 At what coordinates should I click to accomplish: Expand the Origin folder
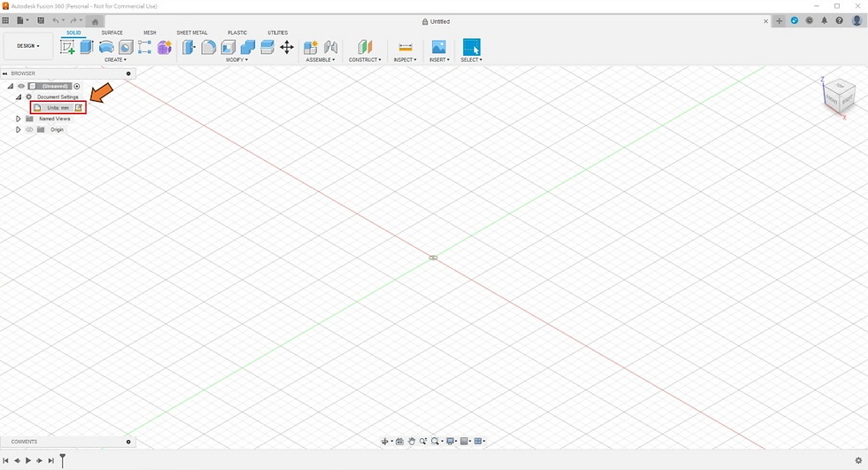[x=19, y=130]
